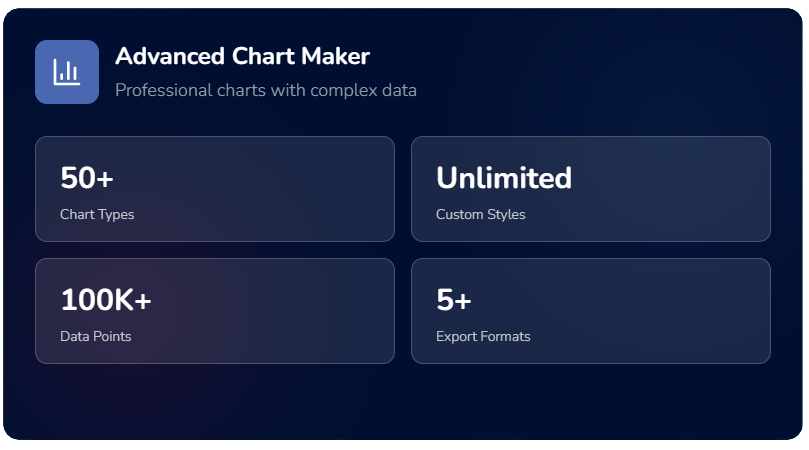This screenshot has width=809, height=450.
Task: Select the 100K+ Data Points card
Action: pyautogui.click(x=215, y=311)
